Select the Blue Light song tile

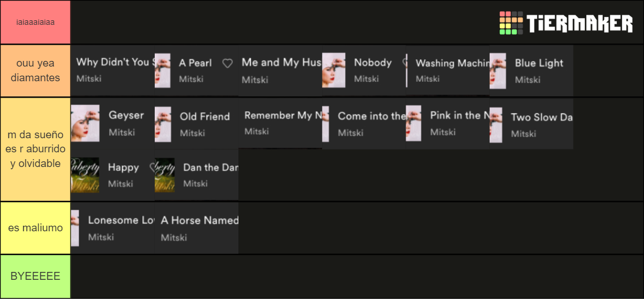coord(532,71)
